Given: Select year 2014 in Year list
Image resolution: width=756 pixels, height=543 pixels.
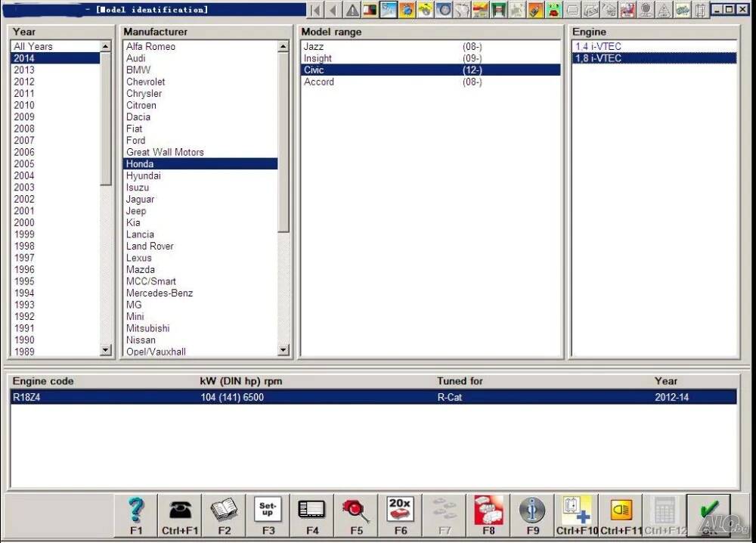Looking at the screenshot, I should click(55, 58).
